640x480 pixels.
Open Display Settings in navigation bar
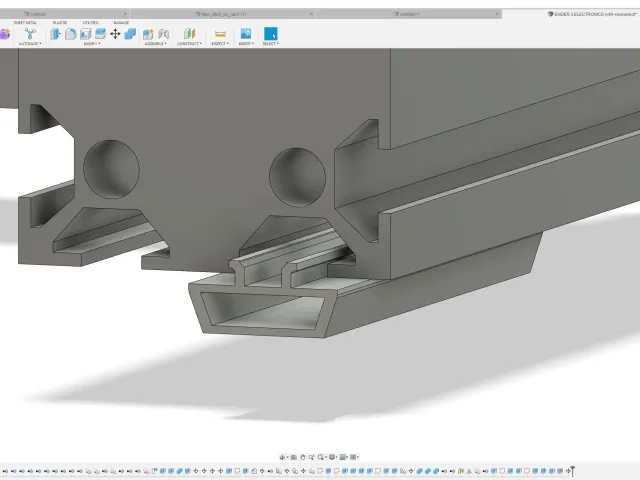[332, 457]
